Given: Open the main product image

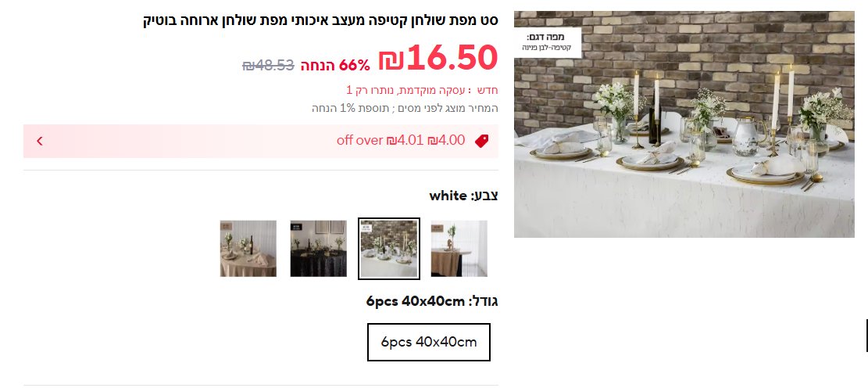Looking at the screenshot, I should coord(684,124).
